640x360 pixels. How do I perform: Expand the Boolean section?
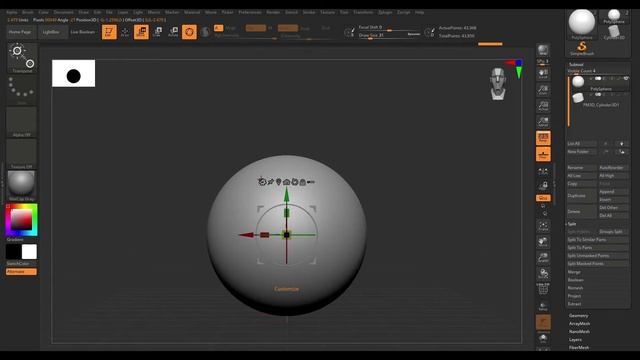[576, 280]
